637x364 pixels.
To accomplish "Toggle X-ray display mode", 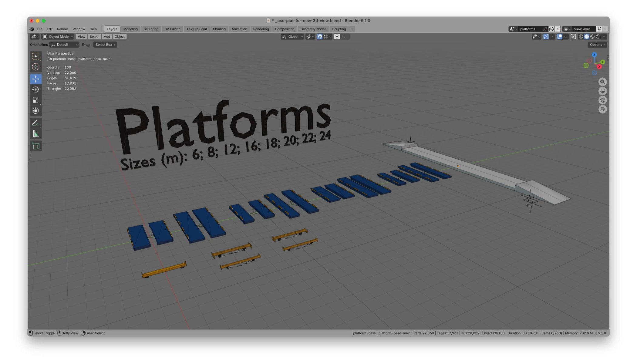I will pyautogui.click(x=573, y=37).
